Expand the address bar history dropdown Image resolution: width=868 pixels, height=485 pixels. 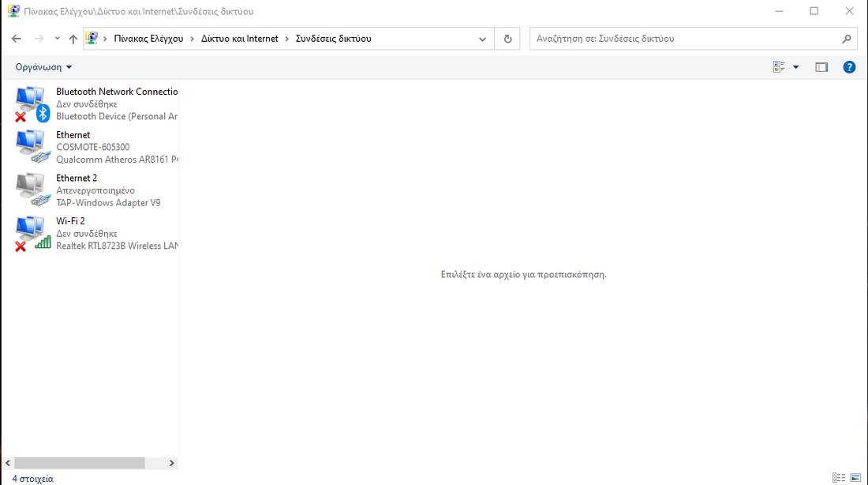[483, 39]
